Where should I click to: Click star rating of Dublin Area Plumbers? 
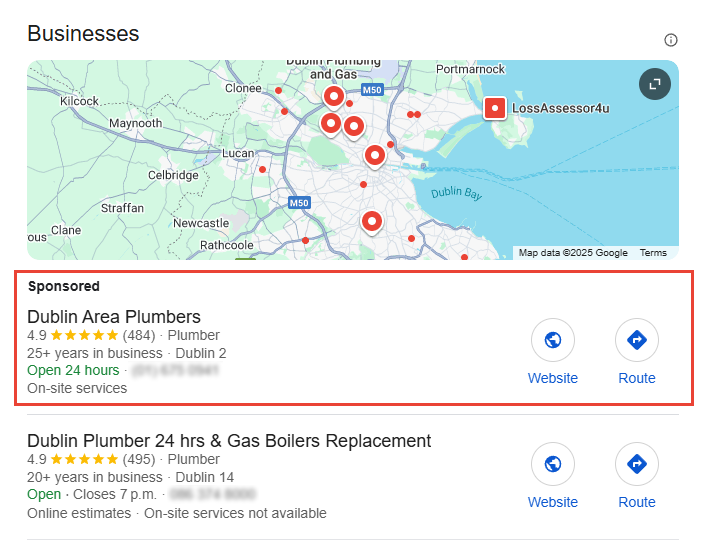click(x=84, y=335)
